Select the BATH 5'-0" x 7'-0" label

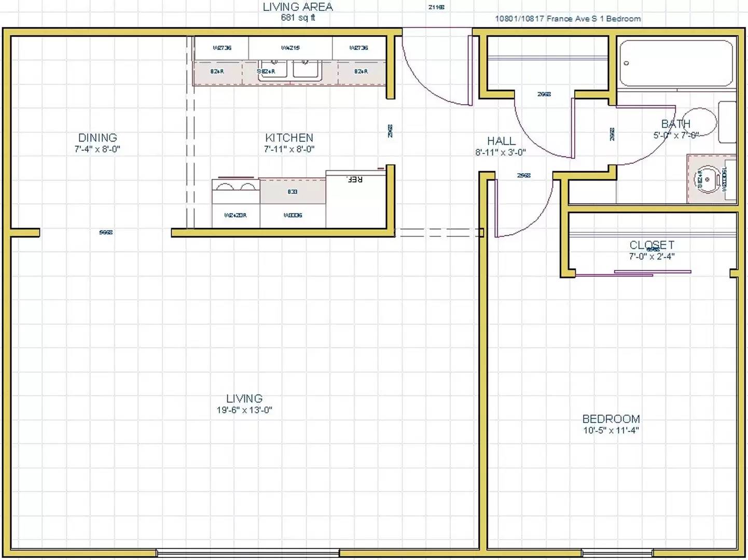(x=676, y=129)
